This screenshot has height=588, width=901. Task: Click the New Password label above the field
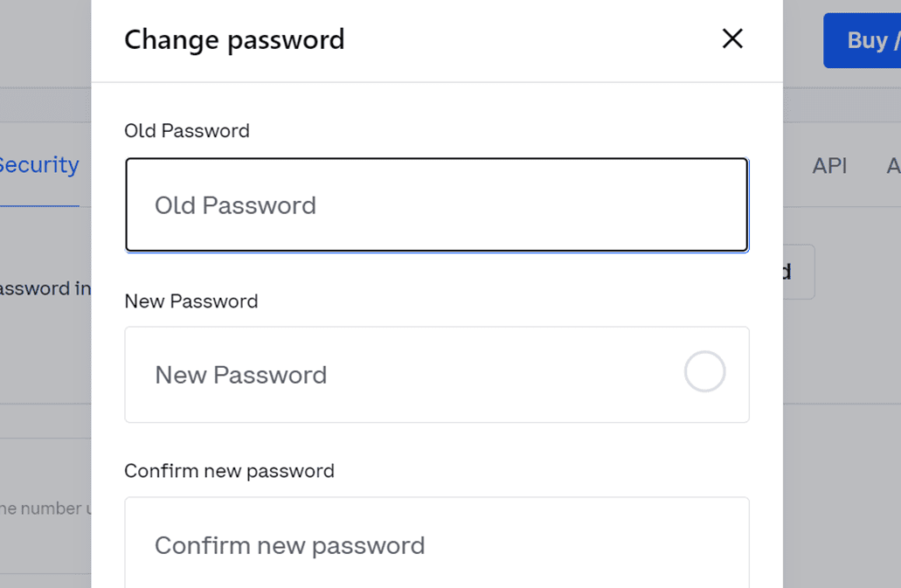[191, 301]
